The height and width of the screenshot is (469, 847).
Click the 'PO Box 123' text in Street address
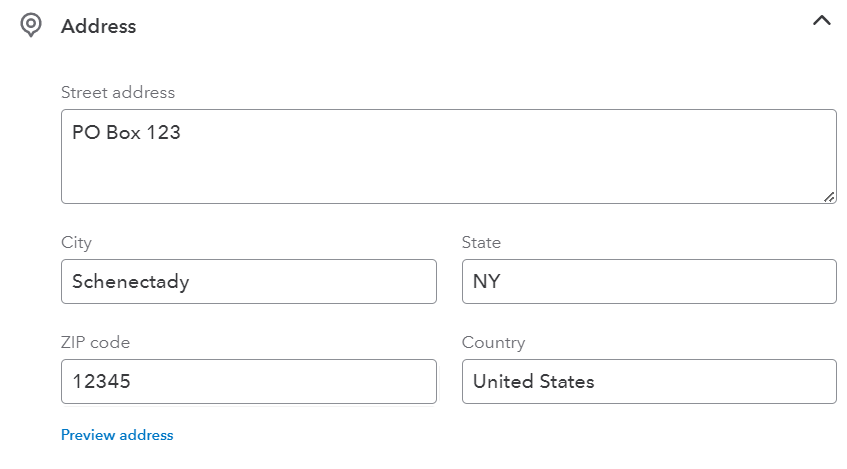(126, 132)
